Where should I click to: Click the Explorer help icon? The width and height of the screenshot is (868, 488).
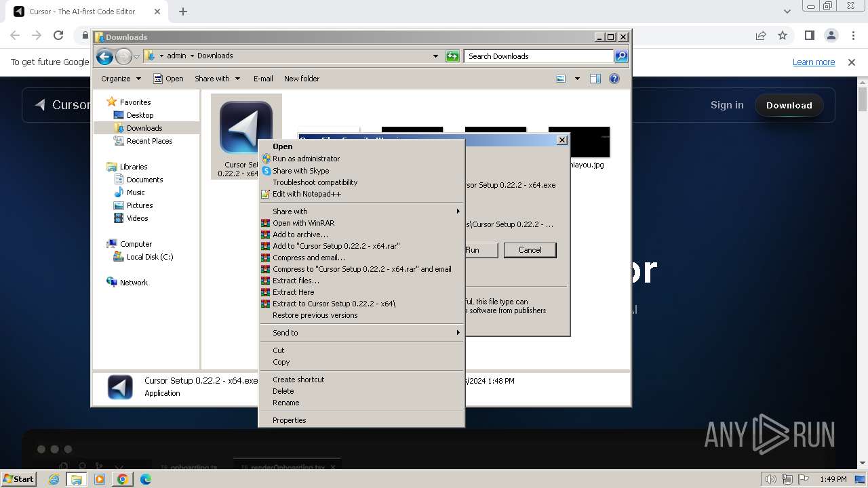pyautogui.click(x=614, y=79)
